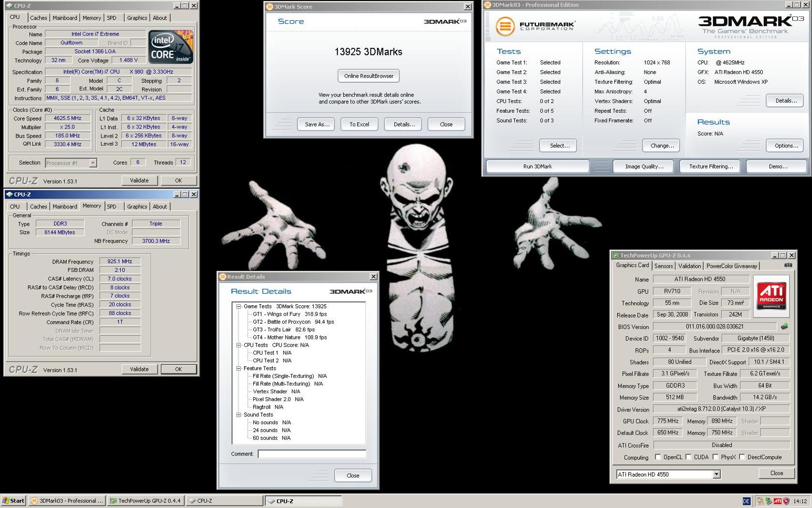Click the To Excel button
This screenshot has width=812, height=508.
click(359, 124)
